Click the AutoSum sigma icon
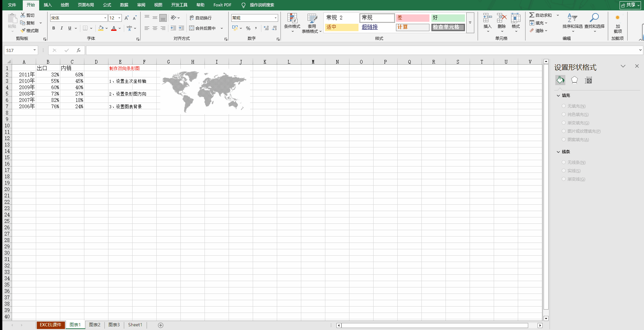Image resolution: width=644 pixels, height=330 pixels. (x=532, y=15)
